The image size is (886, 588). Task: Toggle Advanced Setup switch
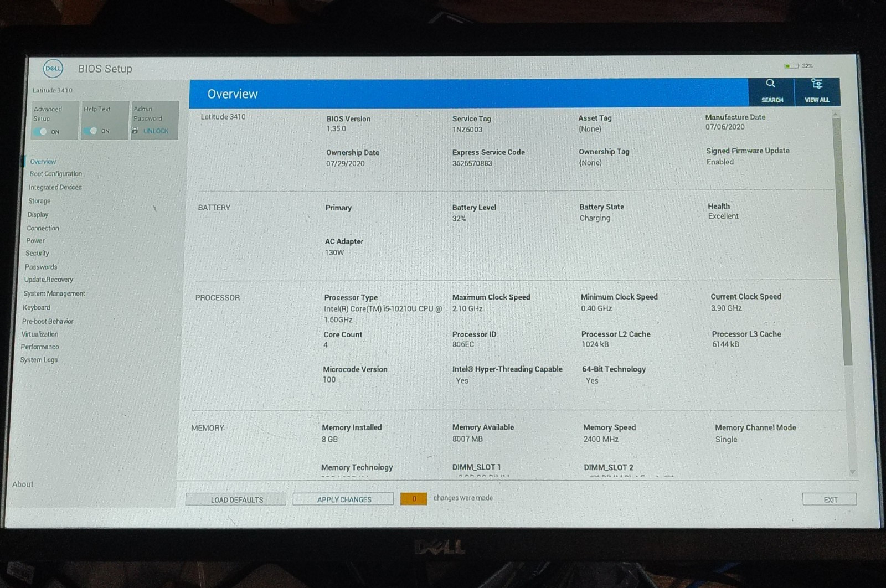[40, 131]
